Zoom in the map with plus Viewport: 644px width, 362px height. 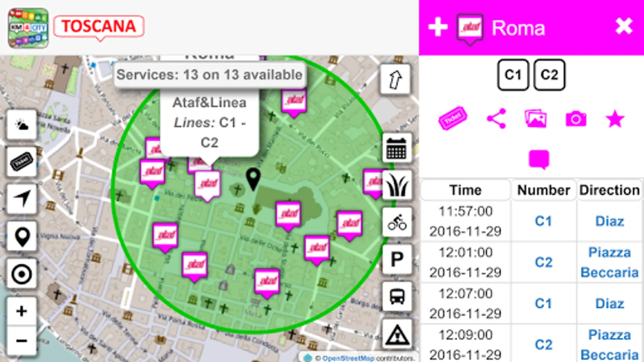22,311
